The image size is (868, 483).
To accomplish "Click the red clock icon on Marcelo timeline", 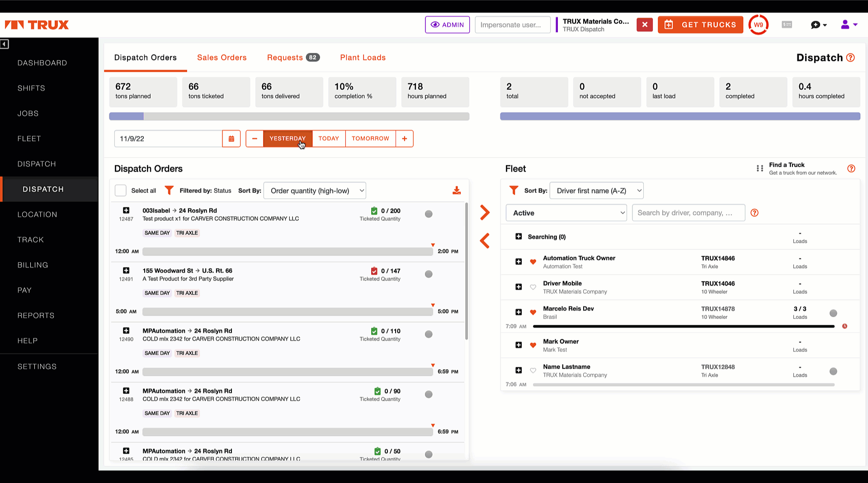I will point(844,326).
